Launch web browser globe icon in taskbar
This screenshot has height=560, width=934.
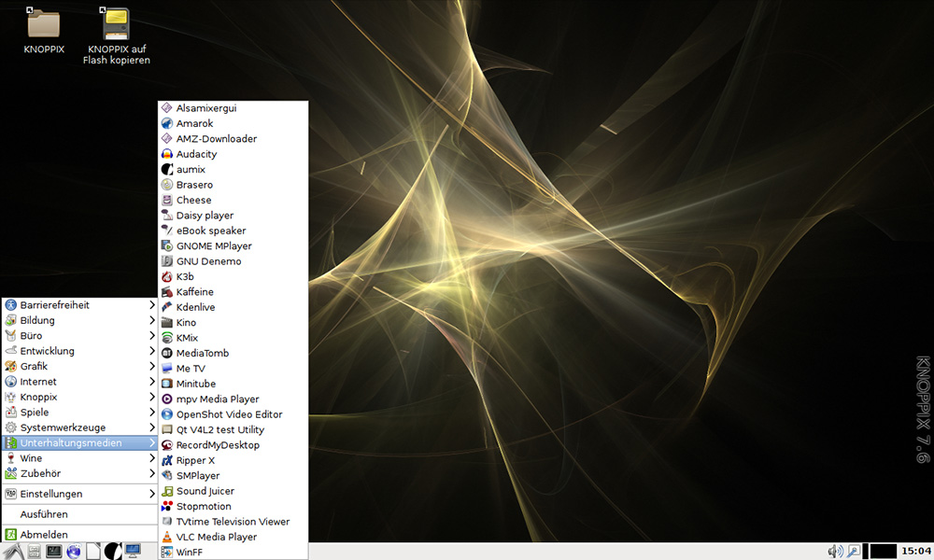pos(73,552)
